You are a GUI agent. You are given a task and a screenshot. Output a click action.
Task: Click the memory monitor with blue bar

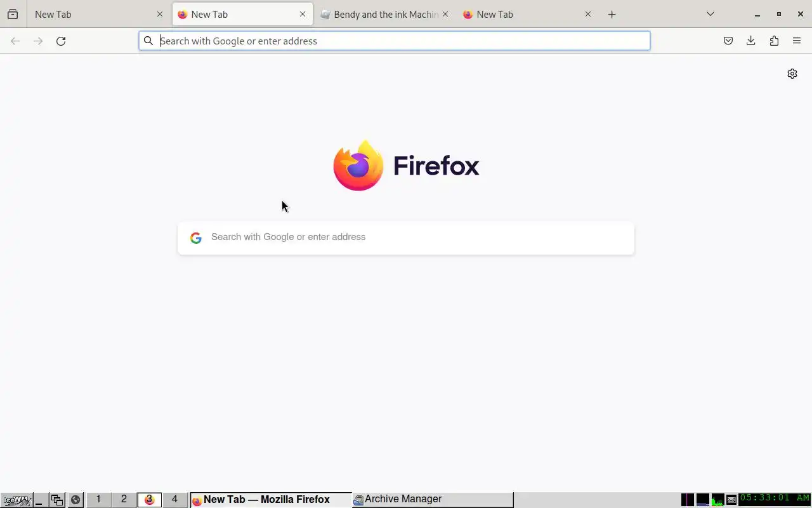(703, 500)
